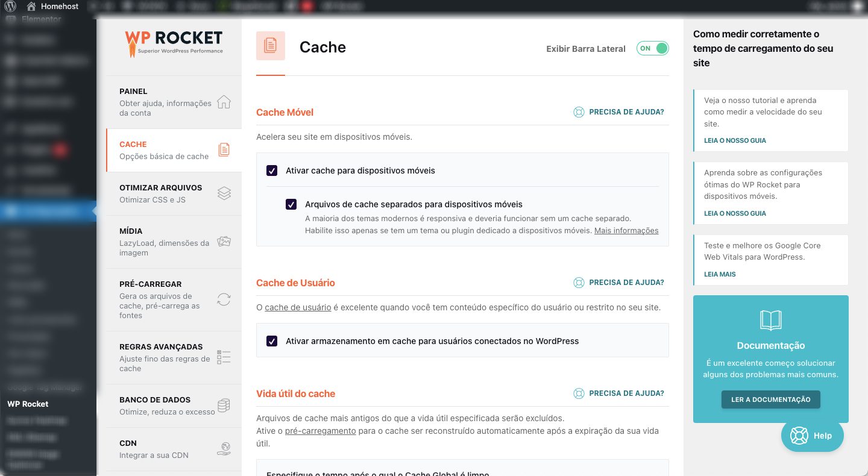
Task: Open the Mais informações link
Action: click(x=626, y=231)
